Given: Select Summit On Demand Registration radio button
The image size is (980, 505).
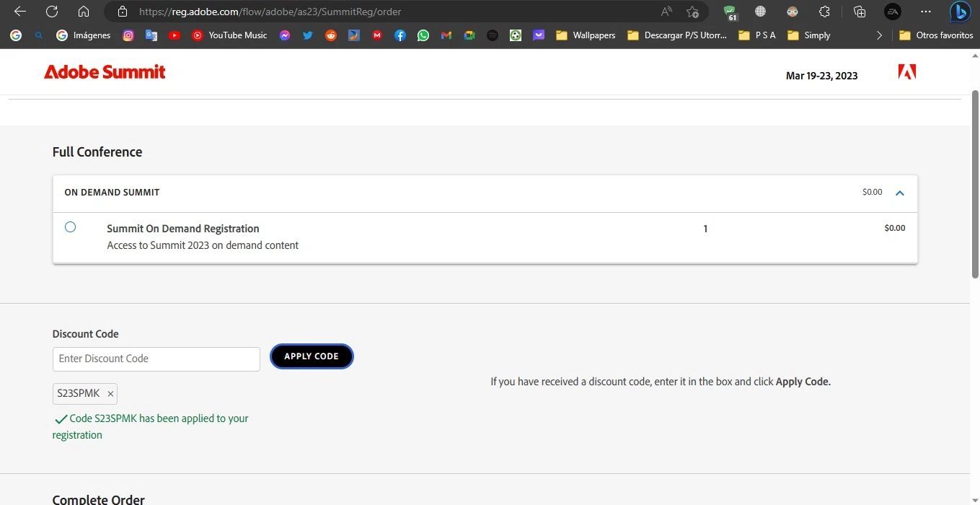Looking at the screenshot, I should click(x=70, y=227).
